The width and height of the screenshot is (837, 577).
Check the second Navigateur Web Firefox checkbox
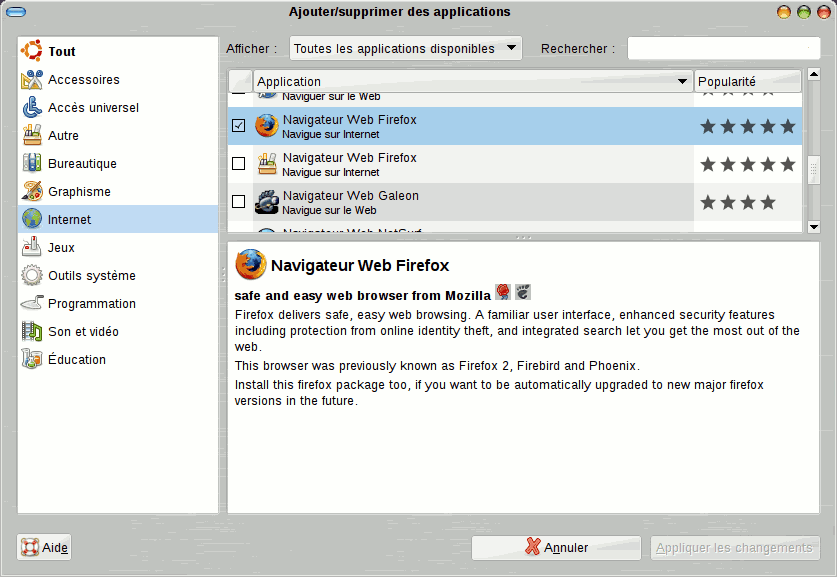(239, 163)
